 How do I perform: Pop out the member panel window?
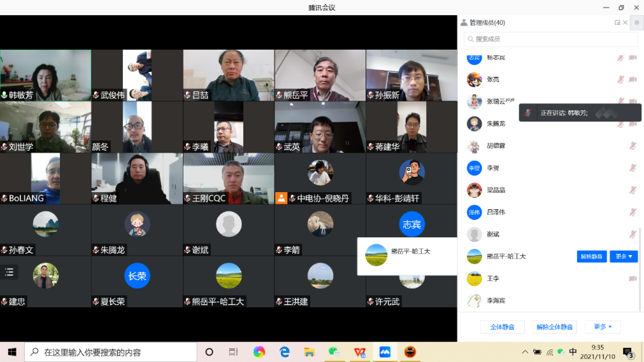(x=617, y=23)
